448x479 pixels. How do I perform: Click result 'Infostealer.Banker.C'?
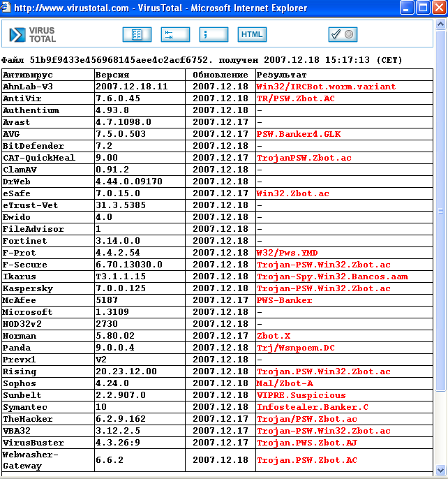click(x=313, y=408)
